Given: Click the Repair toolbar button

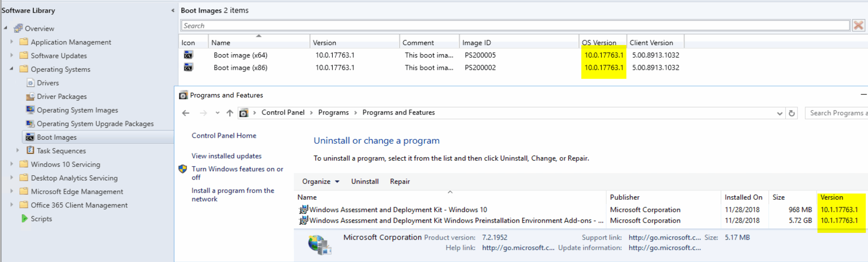Looking at the screenshot, I should tap(400, 182).
